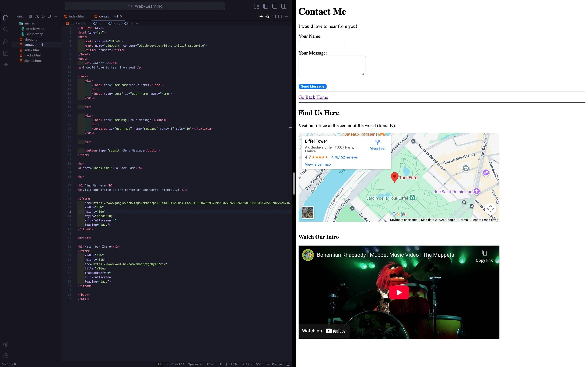Screen dimensions: 588x367
Task: Open the Manage gear settings icon
Action: tap(6, 356)
